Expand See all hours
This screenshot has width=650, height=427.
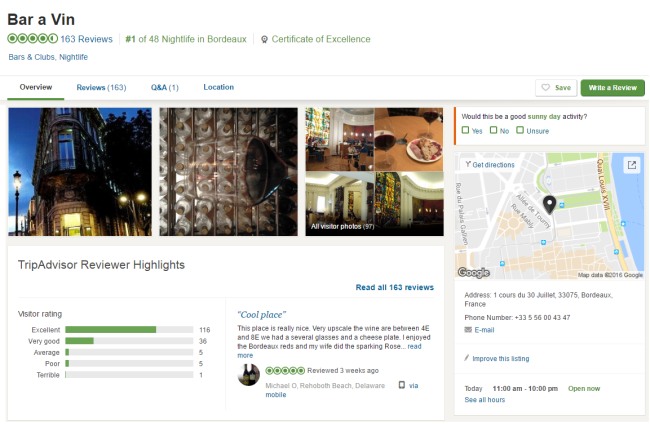(485, 400)
